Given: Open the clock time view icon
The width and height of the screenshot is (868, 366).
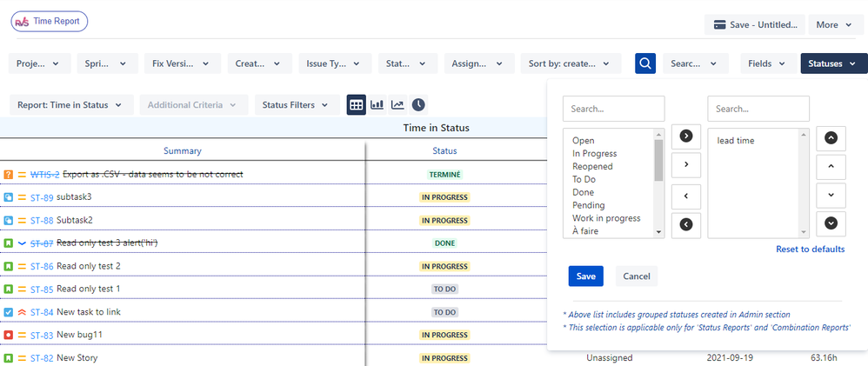Looking at the screenshot, I should click(418, 104).
